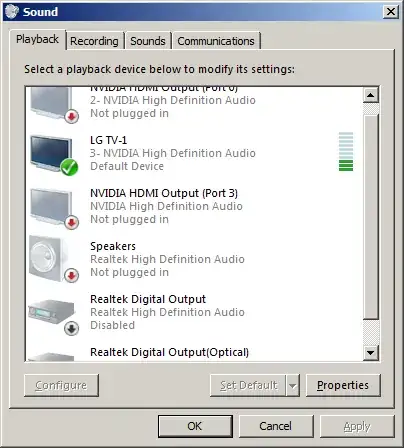Click the 'Default Device' status text

(127, 166)
